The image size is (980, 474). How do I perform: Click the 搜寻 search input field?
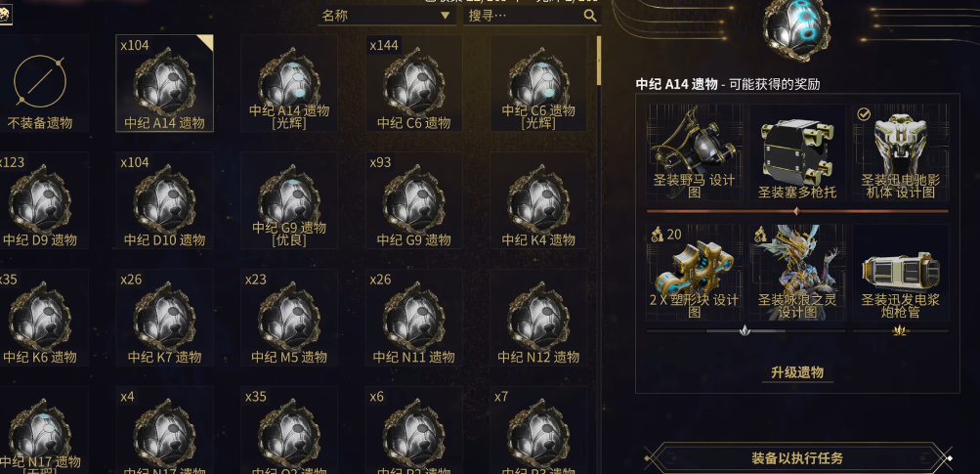coord(532,16)
